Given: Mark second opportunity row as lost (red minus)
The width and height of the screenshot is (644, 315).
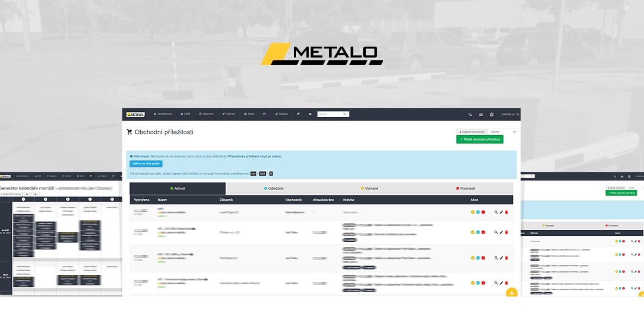Looking at the screenshot, I should [483, 232].
